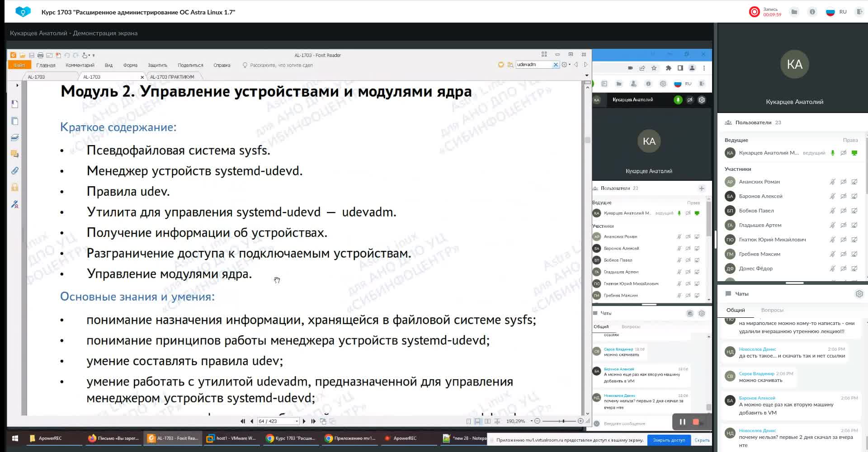868x452 pixels.
Task: Open the files folder icon in top bar
Action: [x=794, y=12]
